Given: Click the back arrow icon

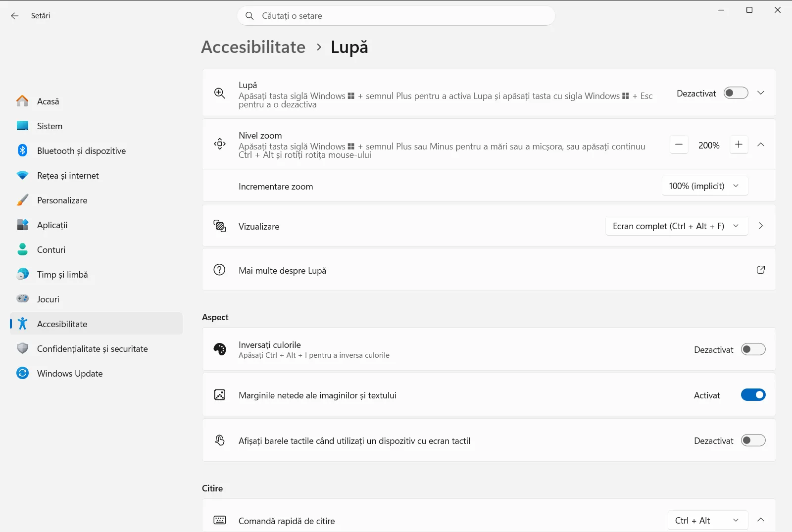Looking at the screenshot, I should [x=15, y=16].
